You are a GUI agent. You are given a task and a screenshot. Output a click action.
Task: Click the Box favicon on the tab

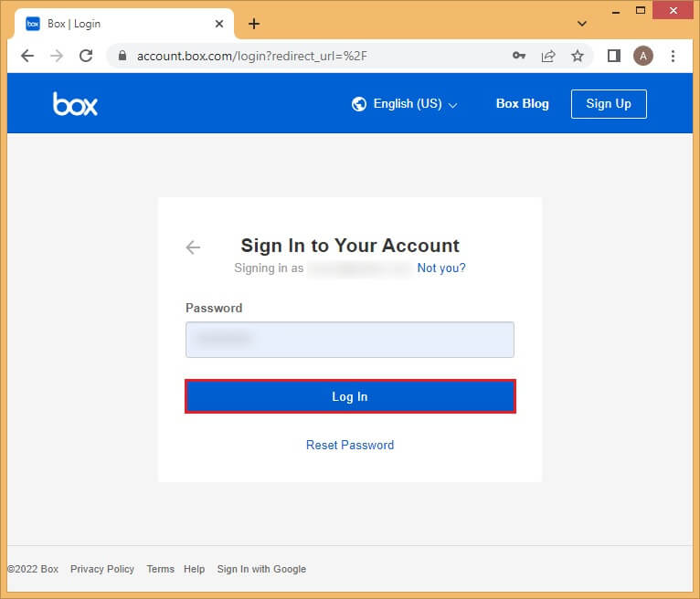[33, 24]
